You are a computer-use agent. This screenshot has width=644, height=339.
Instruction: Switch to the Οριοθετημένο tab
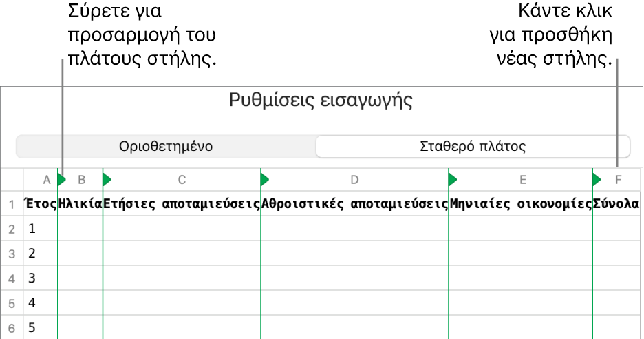165,147
